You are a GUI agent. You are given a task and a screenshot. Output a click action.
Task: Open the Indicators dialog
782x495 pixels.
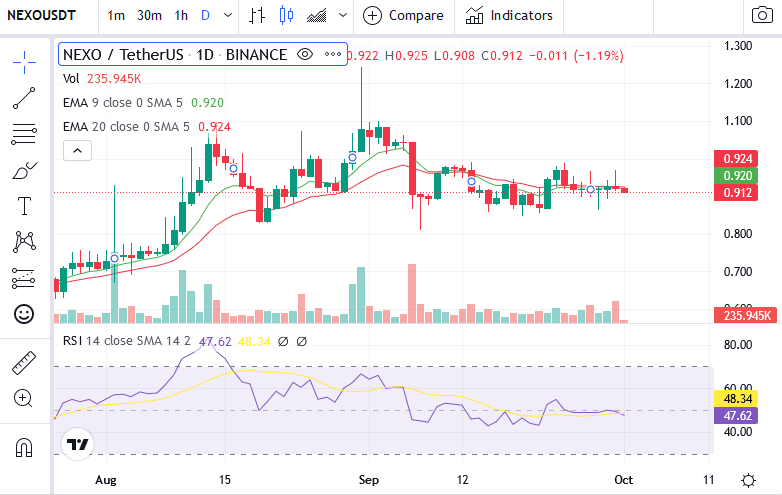click(x=509, y=15)
